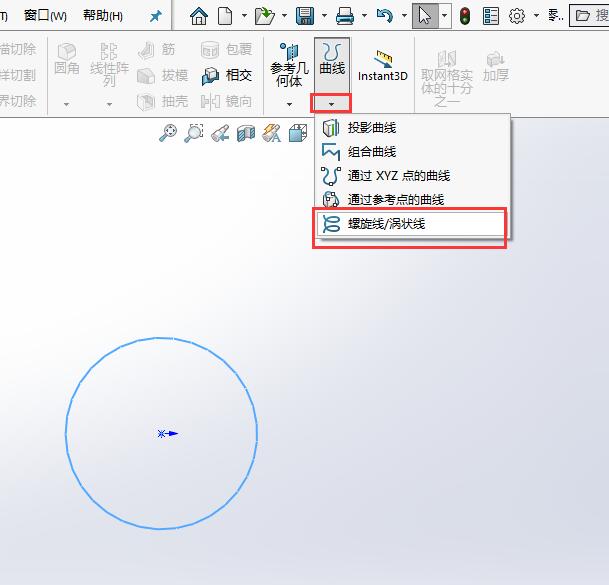Image resolution: width=609 pixels, height=585 pixels.
Task: Click Zoom to Area icon in view toolbar
Action: click(194, 133)
